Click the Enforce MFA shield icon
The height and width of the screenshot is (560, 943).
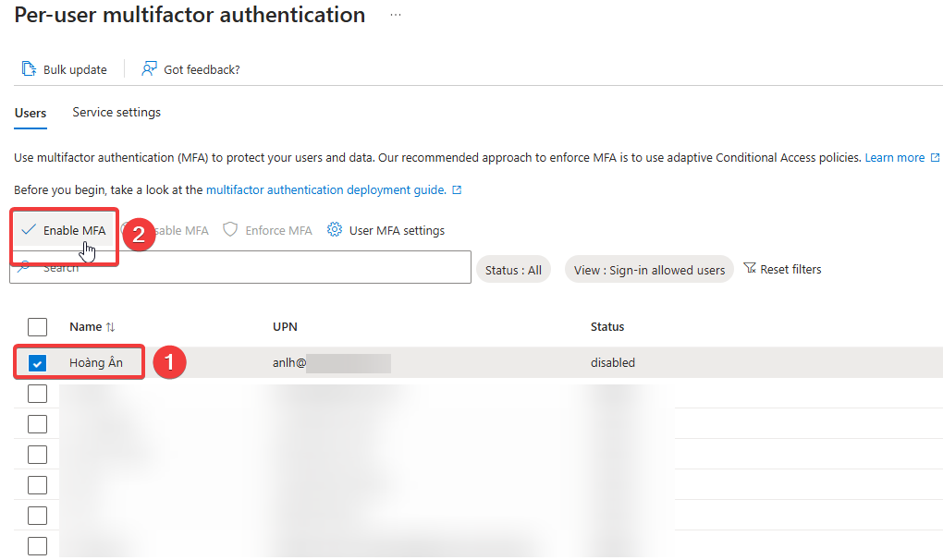coord(231,230)
